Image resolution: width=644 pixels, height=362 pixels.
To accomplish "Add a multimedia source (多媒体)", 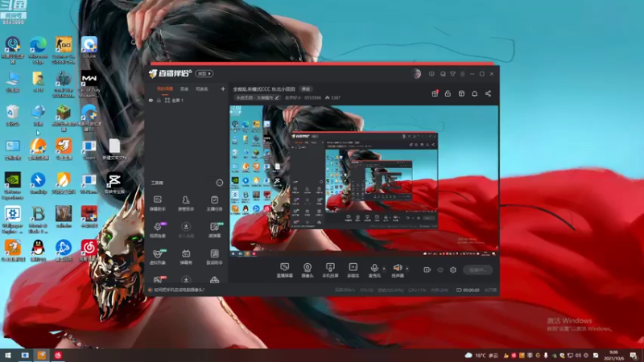I will (x=353, y=270).
